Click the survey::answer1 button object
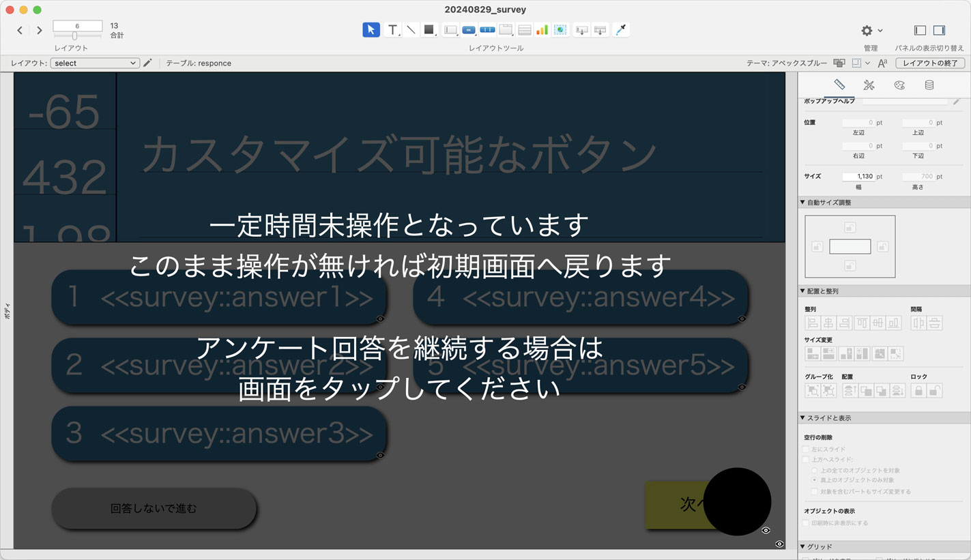This screenshot has width=971, height=560. click(219, 297)
